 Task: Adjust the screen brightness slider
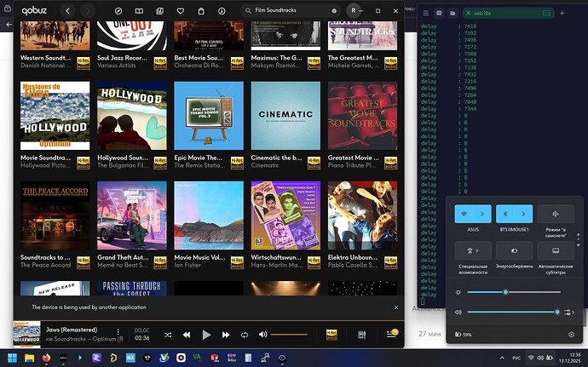(514, 292)
